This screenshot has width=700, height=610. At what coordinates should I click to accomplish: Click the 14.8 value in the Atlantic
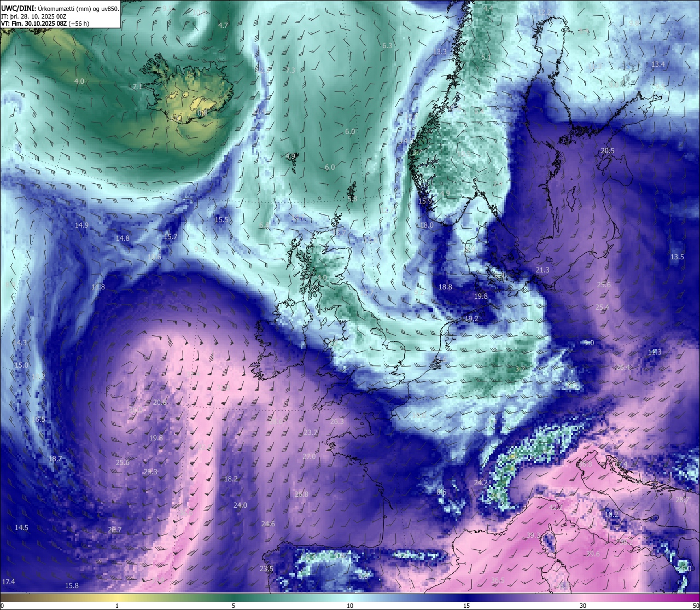[x=122, y=239]
